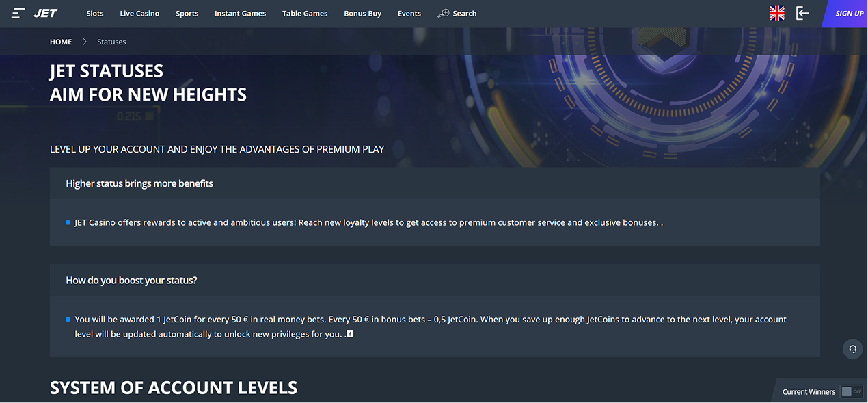The height and width of the screenshot is (403, 868).
Task: Click the JET logo
Action: tap(46, 14)
